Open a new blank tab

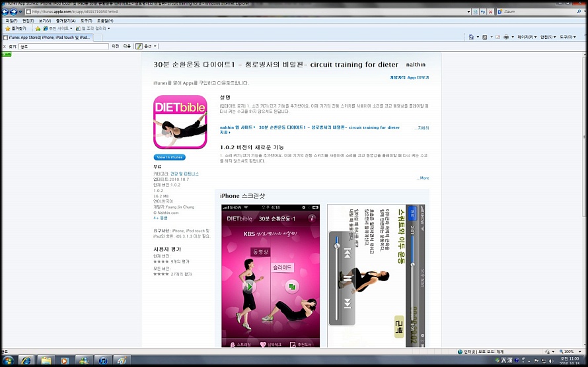tap(98, 38)
